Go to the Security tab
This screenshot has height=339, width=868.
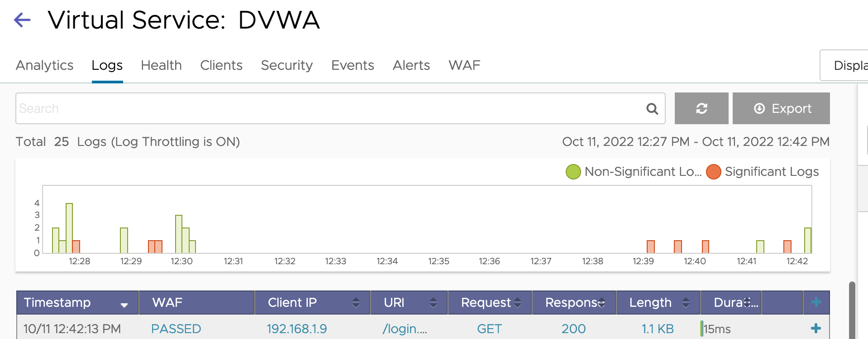(286, 65)
